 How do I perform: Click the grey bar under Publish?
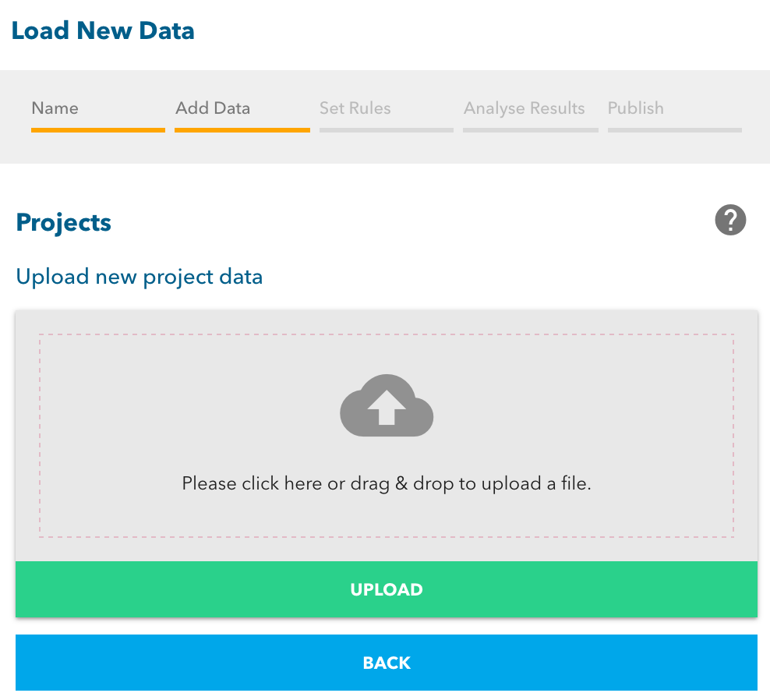tap(675, 129)
